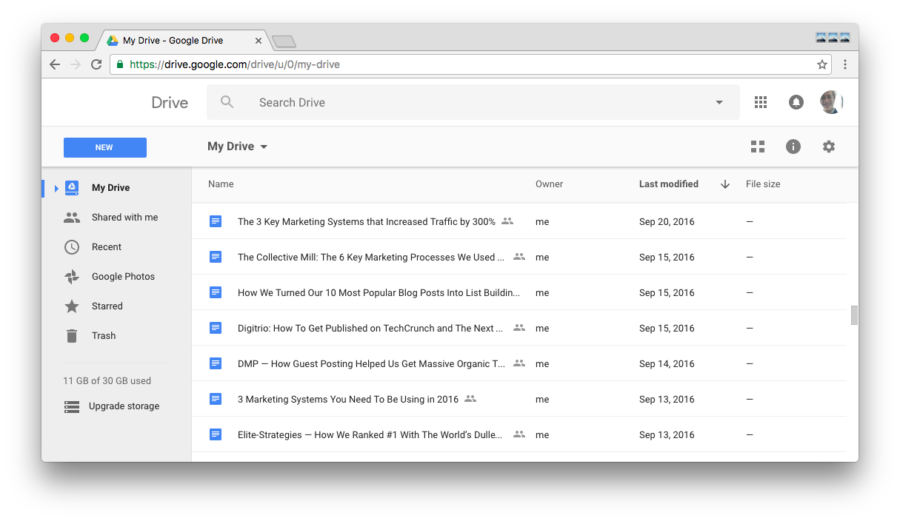The height and width of the screenshot is (521, 900).
Task: Open the Trash view
Action: click(103, 336)
